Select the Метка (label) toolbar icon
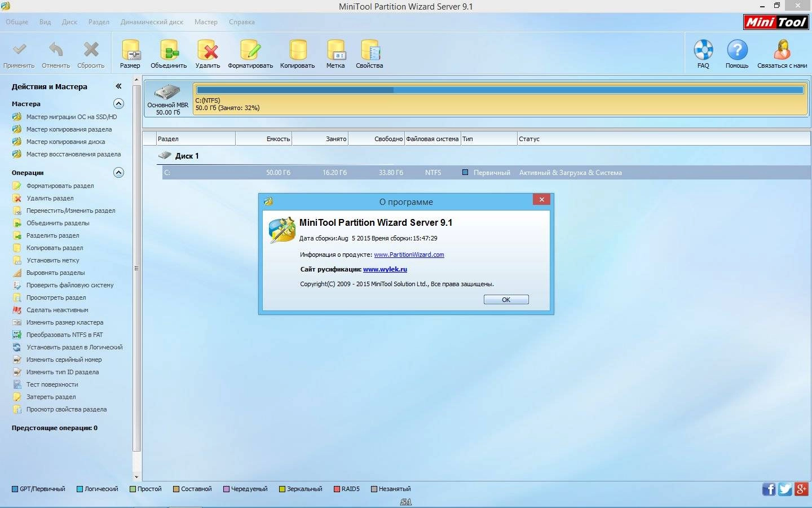 pos(336,50)
